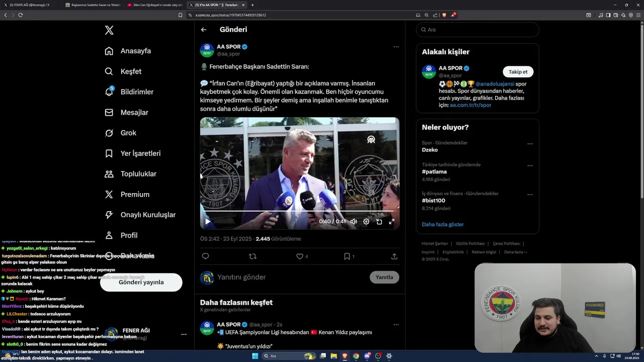Open the Daha fazla footer menu
Viewport: 644px width, 362px height.
(516, 252)
